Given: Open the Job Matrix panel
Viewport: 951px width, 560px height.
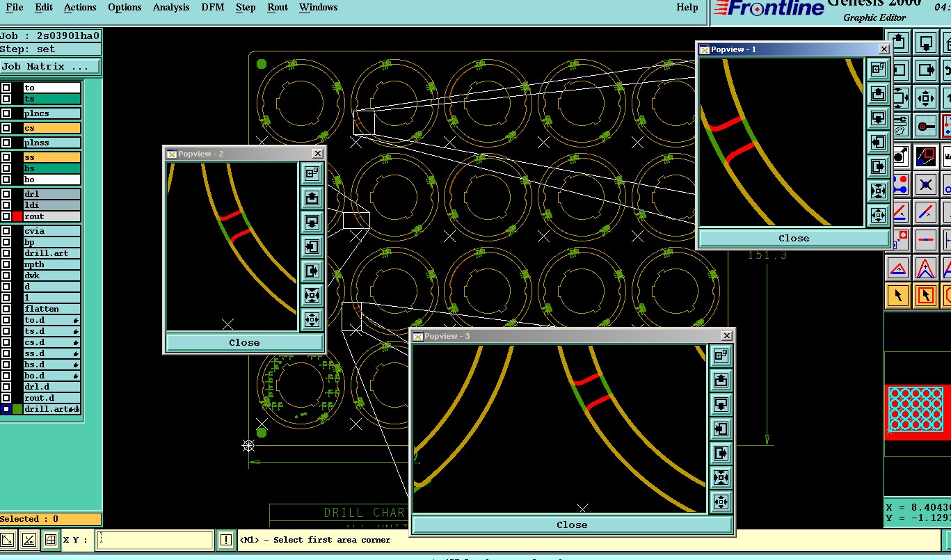Looking at the screenshot, I should coord(50,67).
